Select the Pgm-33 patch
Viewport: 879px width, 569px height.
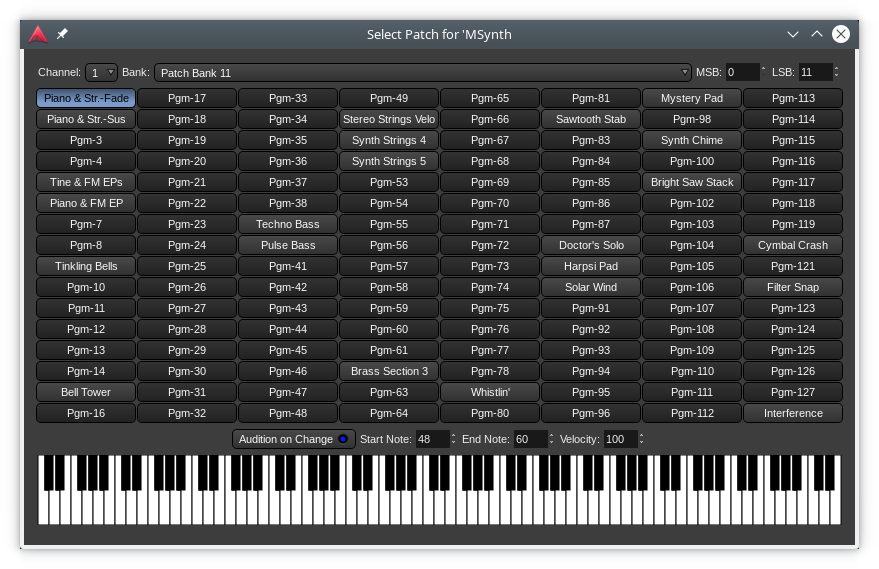(288, 98)
